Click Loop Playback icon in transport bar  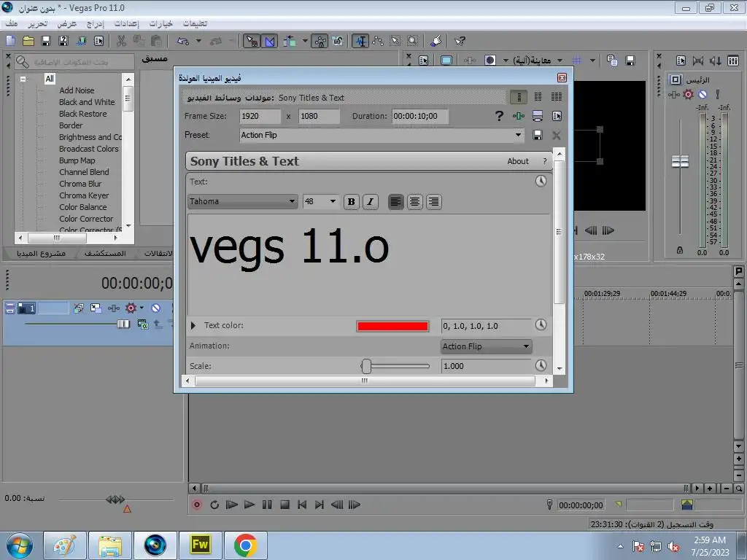coord(214,505)
